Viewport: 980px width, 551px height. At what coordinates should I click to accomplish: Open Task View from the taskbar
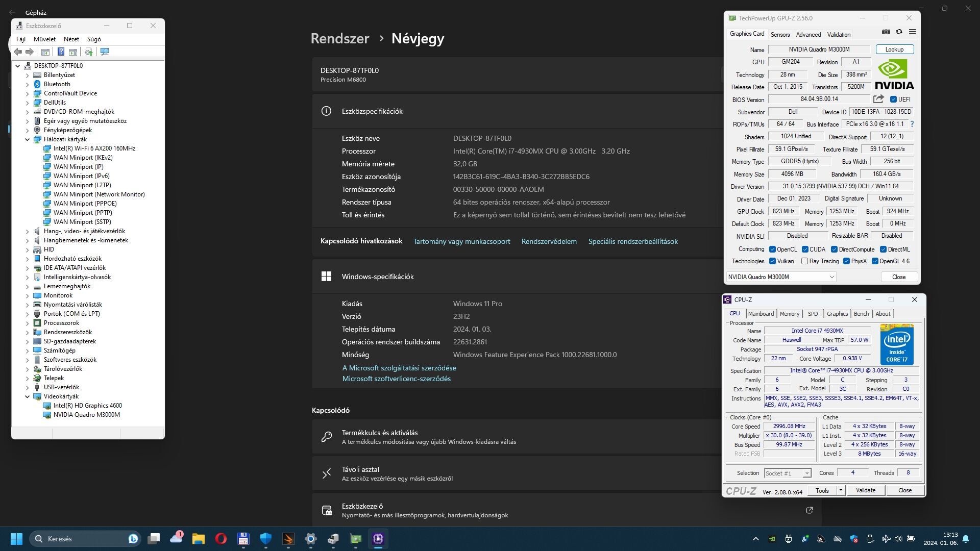tap(154, 539)
